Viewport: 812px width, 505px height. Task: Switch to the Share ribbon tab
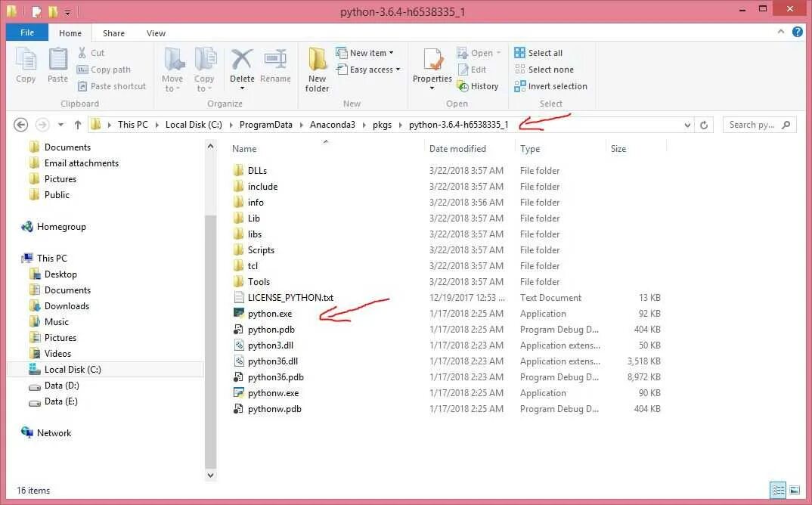pos(113,33)
